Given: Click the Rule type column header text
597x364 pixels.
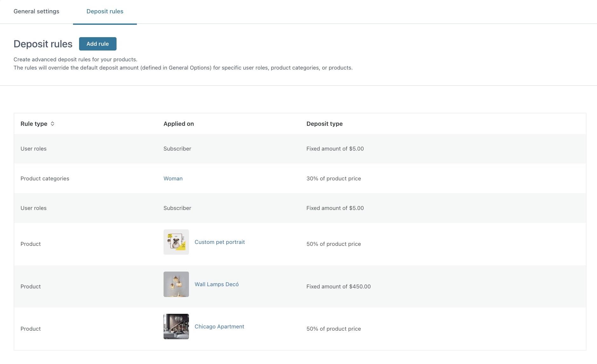Looking at the screenshot, I should click(34, 124).
